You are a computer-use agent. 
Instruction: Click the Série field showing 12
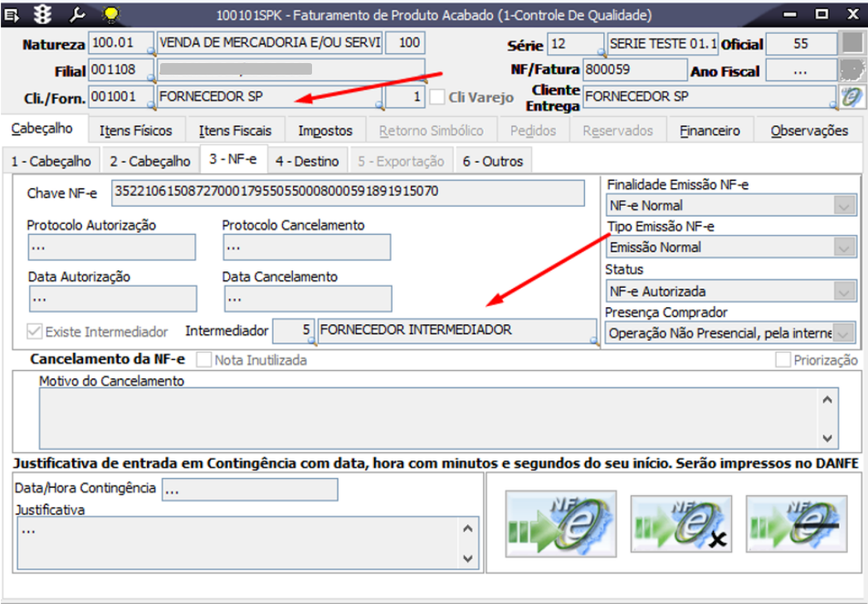[575, 44]
